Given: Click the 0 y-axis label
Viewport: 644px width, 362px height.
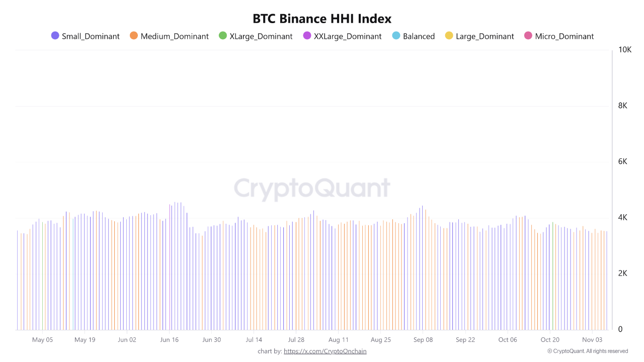Looking at the screenshot, I should pos(621,329).
